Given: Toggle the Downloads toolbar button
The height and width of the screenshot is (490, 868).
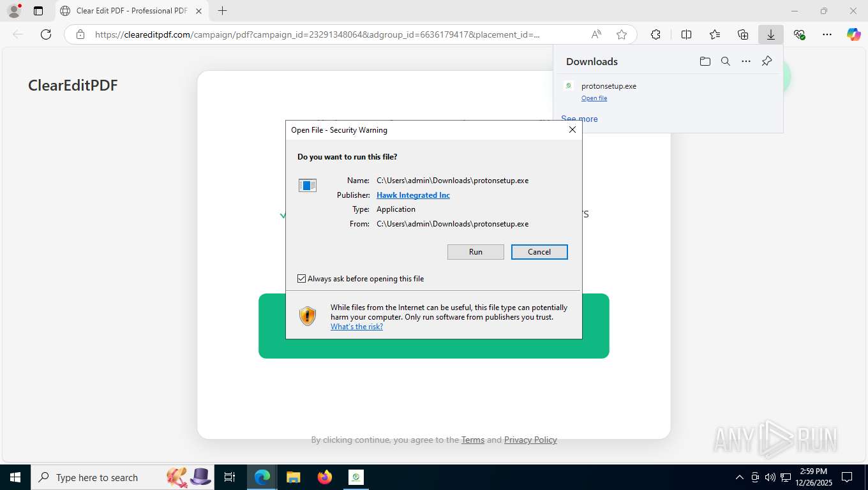Looking at the screenshot, I should [771, 34].
